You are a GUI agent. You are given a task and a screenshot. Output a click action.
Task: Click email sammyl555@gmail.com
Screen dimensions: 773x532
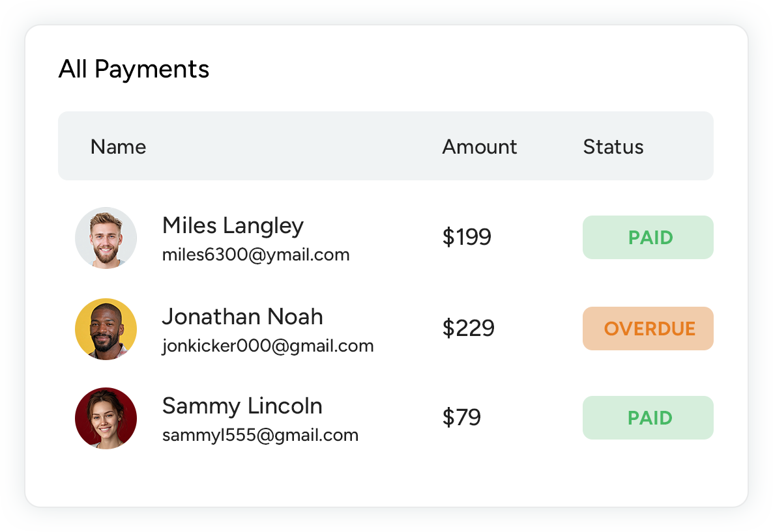260,435
